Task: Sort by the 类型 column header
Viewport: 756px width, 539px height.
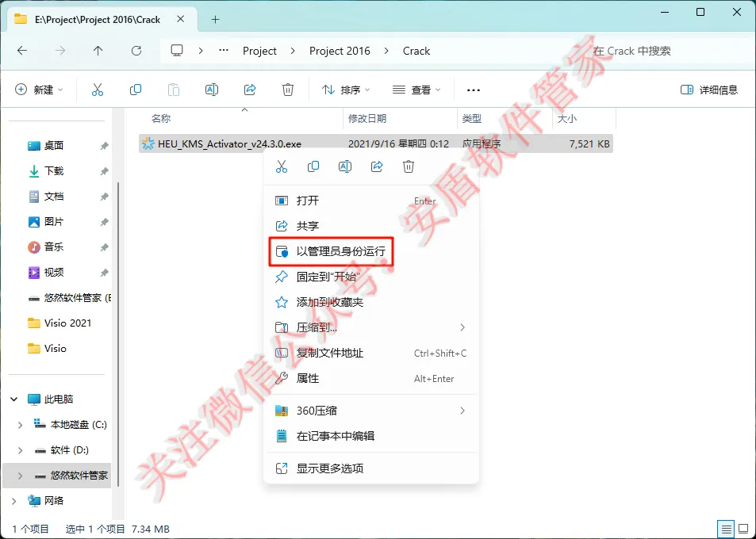Action: point(505,118)
